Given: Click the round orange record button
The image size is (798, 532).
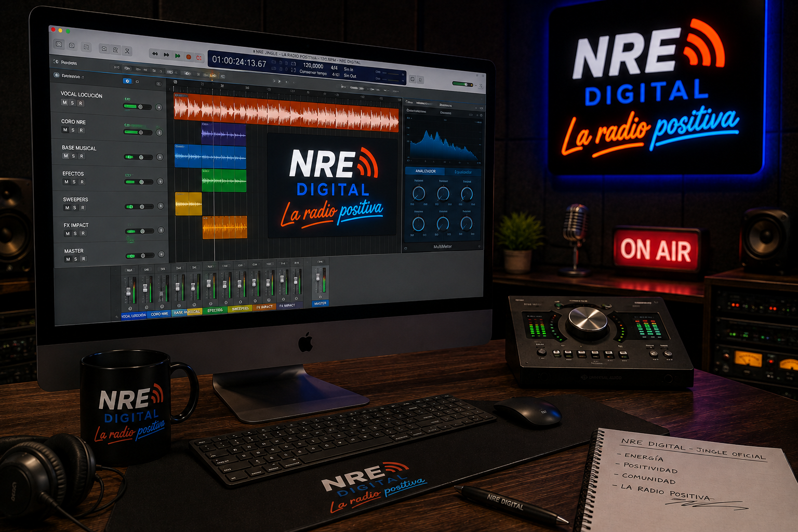Looking at the screenshot, I should tap(189, 57).
